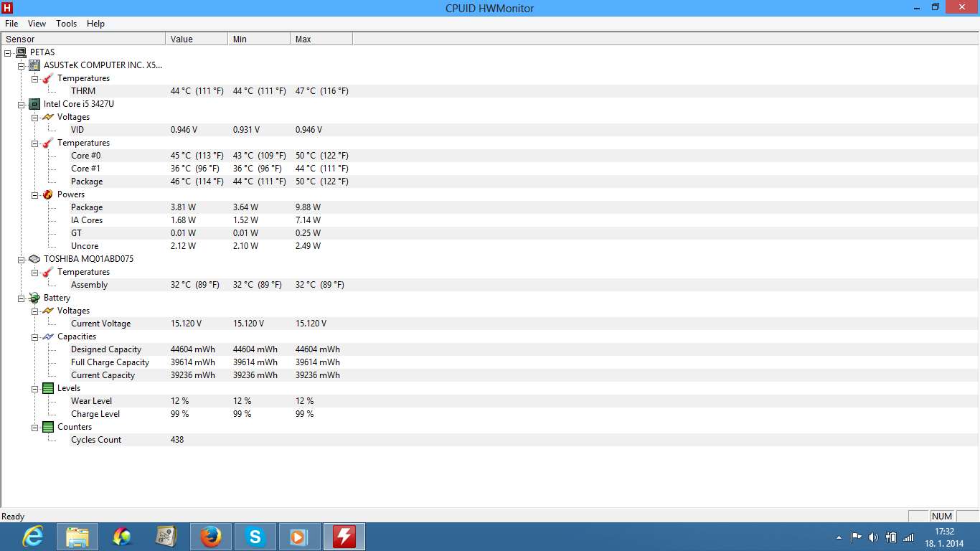Collapse the TOSHIBA MQ01ABD075 node
980x551 pixels.
[21, 259]
